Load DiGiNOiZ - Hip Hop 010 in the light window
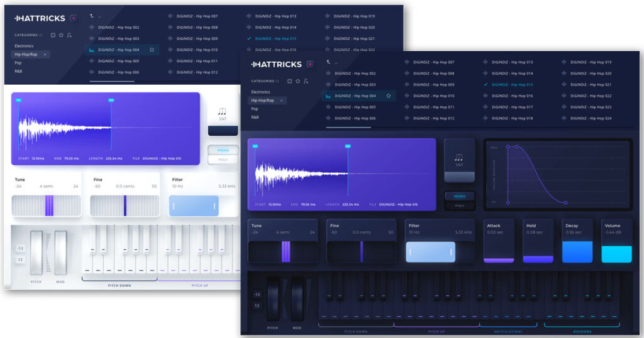This screenshot has height=338, width=644. coord(197,50)
